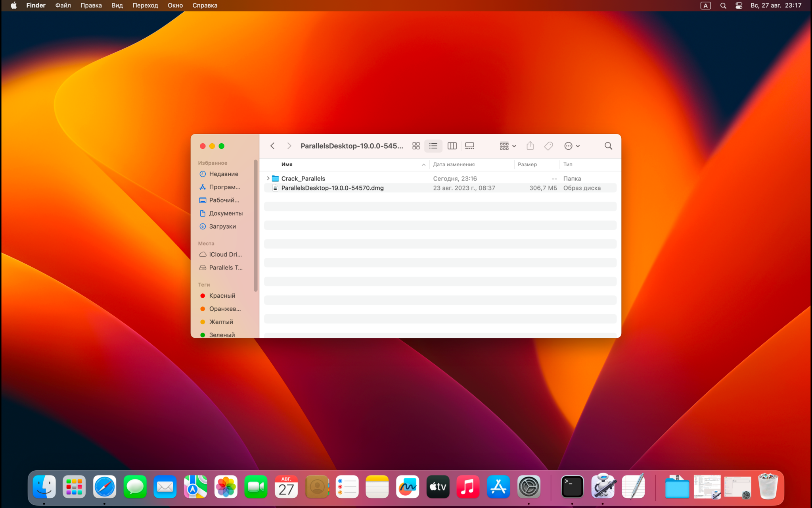Click the date and time in menu bar
Screen dimensions: 812x508
point(776,6)
